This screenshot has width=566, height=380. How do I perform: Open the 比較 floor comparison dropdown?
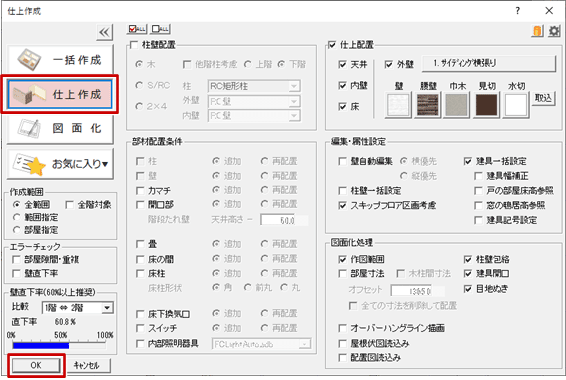[x=78, y=308]
